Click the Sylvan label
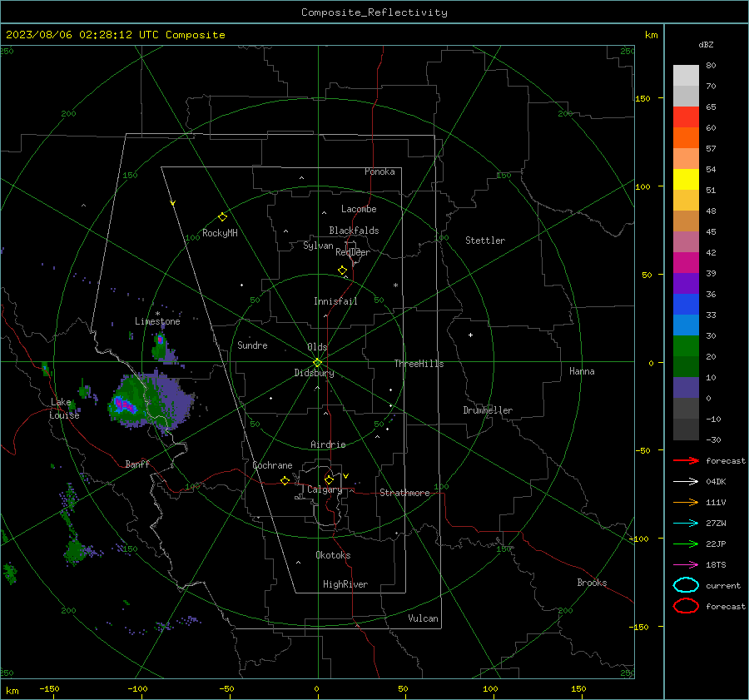 tap(318, 246)
